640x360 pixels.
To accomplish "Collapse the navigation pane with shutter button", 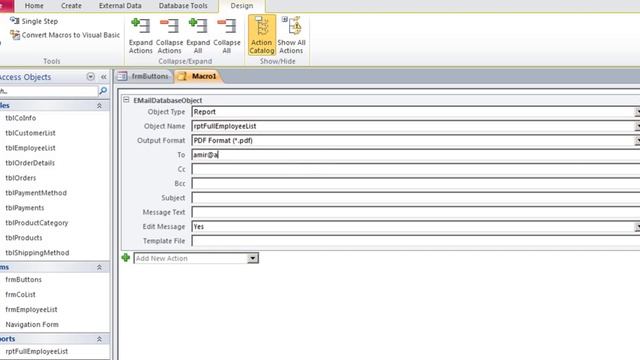I will [x=104, y=77].
